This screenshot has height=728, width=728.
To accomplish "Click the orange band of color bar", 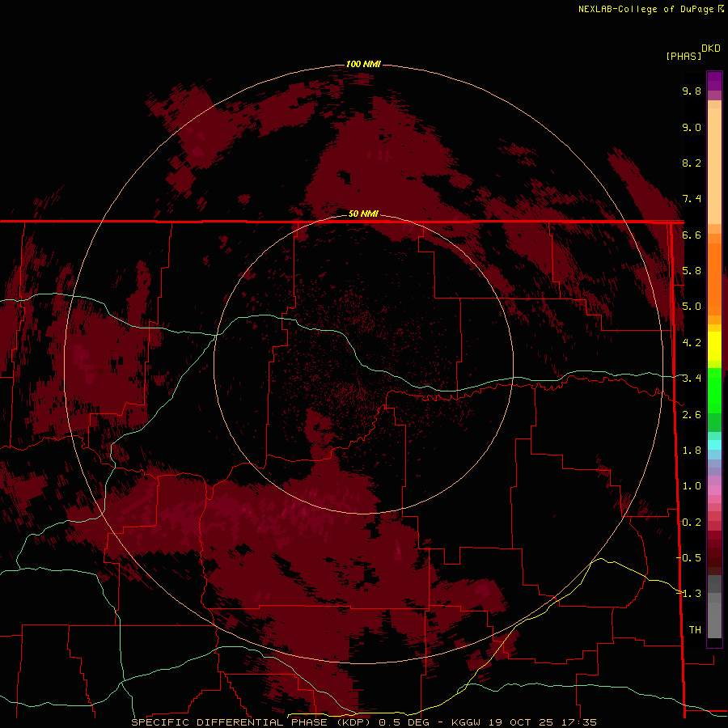I will coord(714,278).
